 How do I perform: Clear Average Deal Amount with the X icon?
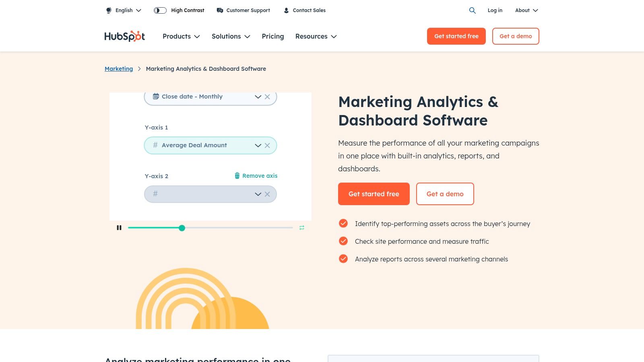pyautogui.click(x=267, y=146)
